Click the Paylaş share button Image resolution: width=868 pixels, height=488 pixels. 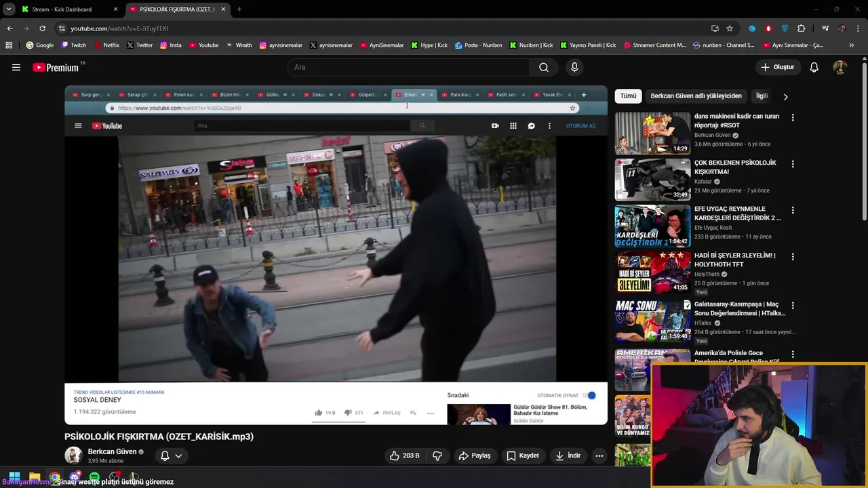(474, 455)
